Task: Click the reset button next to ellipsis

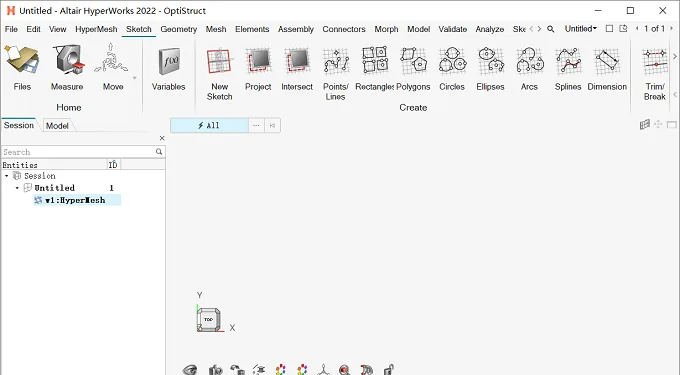Action: coord(272,125)
